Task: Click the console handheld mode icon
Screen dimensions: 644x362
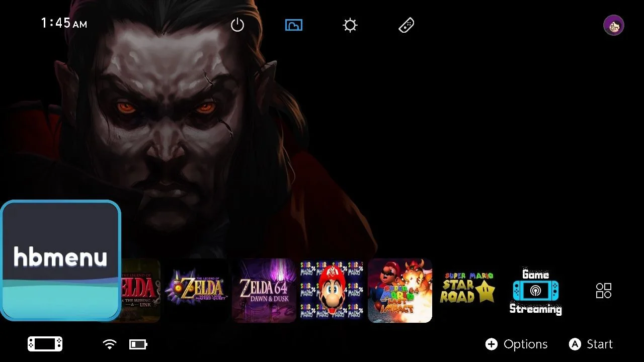Action: (x=45, y=344)
